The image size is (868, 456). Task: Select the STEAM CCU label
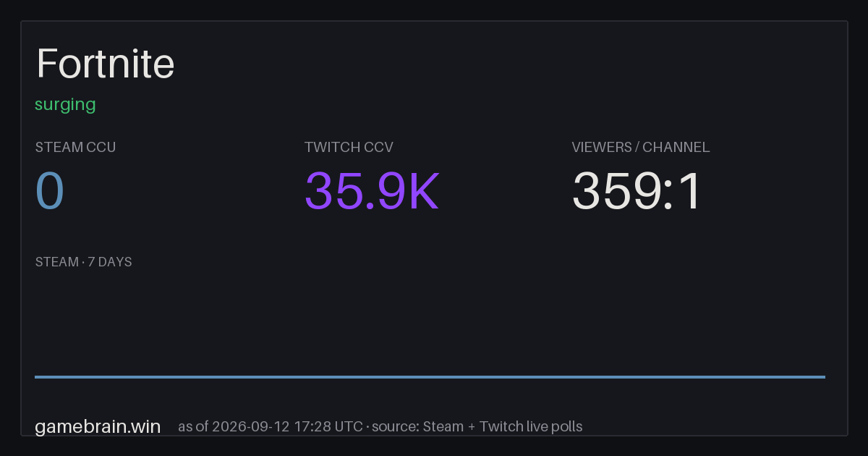(x=75, y=147)
